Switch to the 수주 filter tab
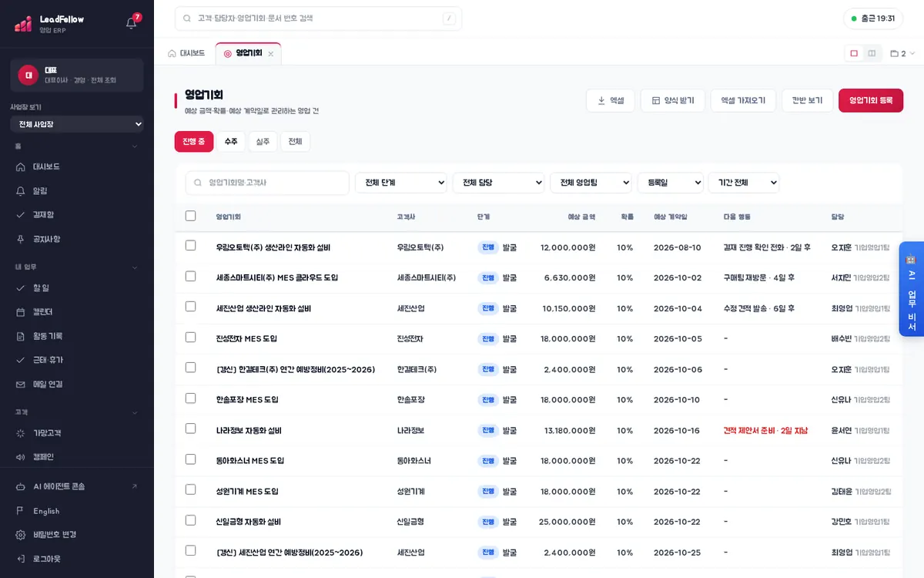The width and height of the screenshot is (924, 578). point(231,142)
